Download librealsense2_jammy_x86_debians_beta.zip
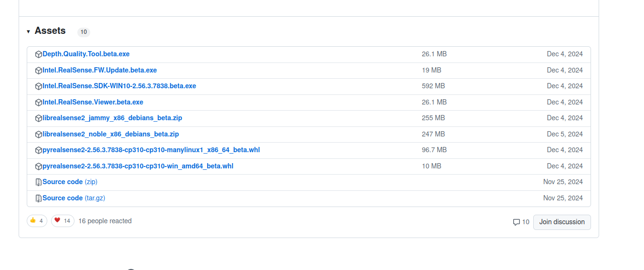This screenshot has height=270, width=644. (112, 118)
